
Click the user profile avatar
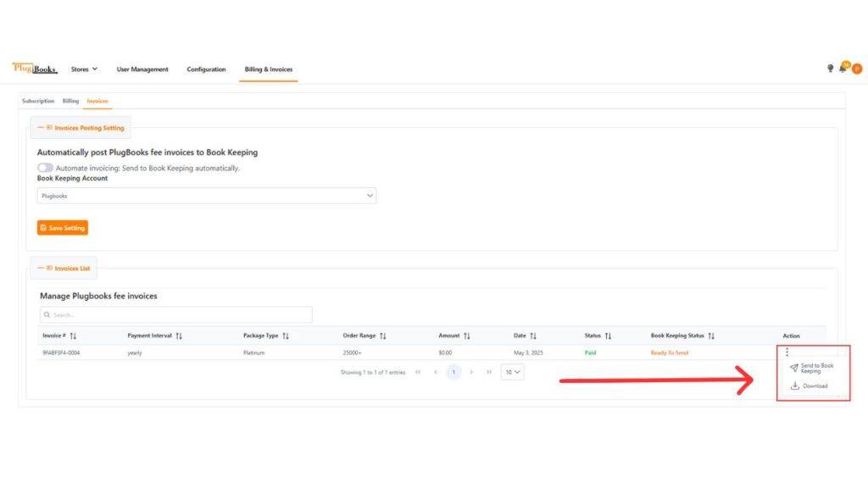[x=857, y=69]
